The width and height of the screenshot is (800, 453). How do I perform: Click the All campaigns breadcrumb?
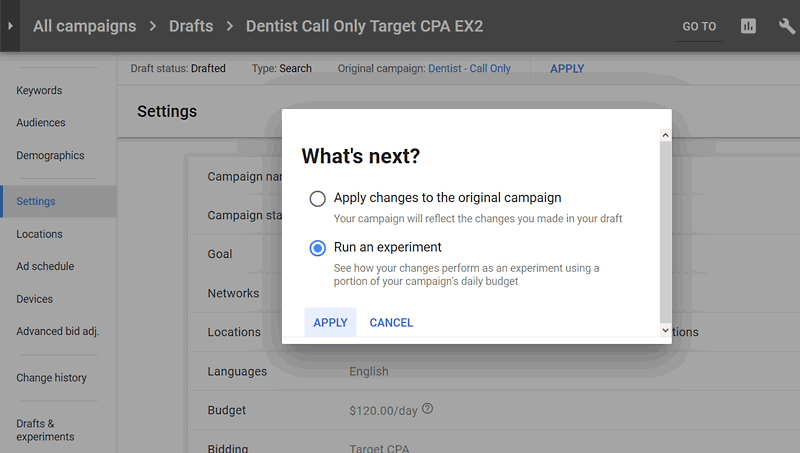coord(84,26)
